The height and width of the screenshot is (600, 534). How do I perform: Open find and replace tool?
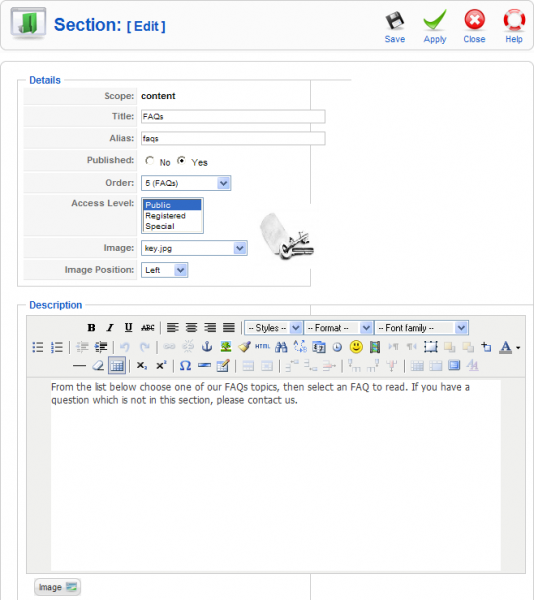click(300, 347)
